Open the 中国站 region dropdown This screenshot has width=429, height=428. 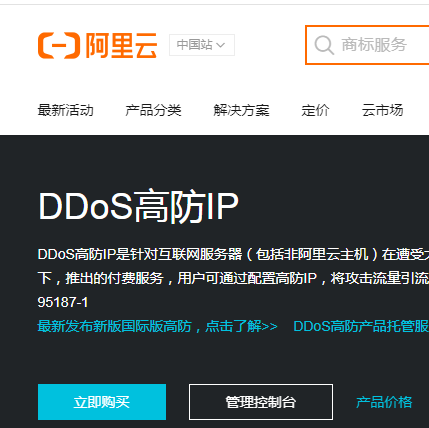[202, 45]
